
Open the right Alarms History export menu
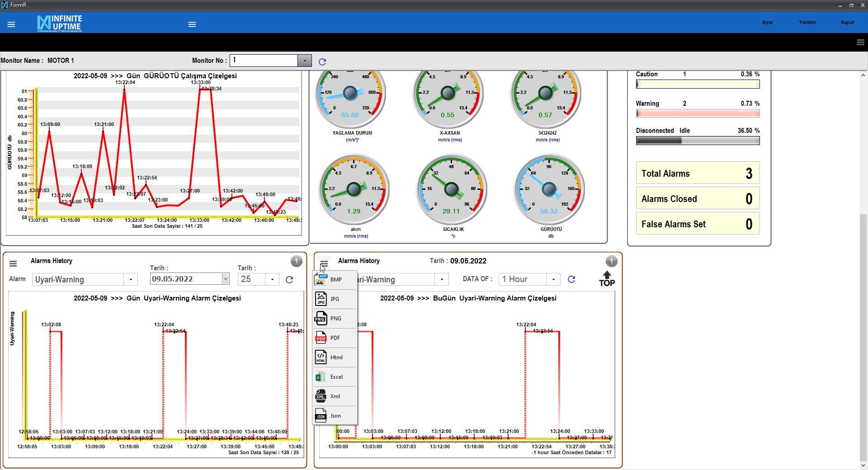click(324, 263)
